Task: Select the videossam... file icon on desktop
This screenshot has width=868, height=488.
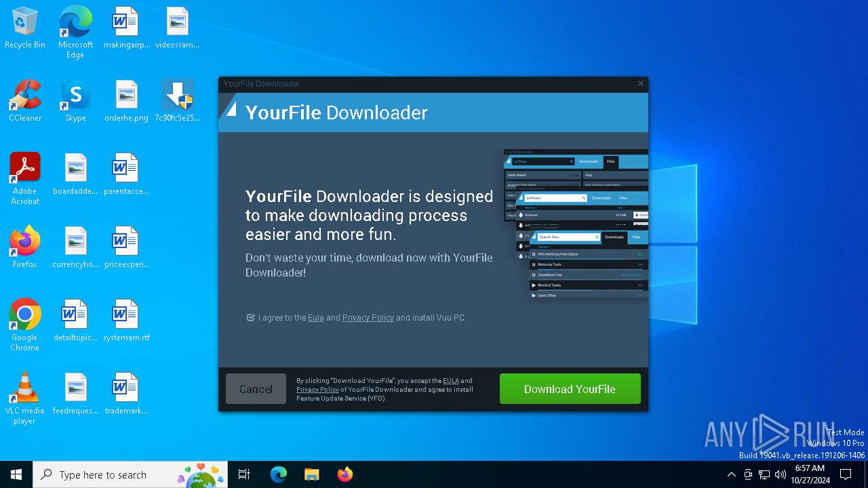Action: click(x=177, y=28)
